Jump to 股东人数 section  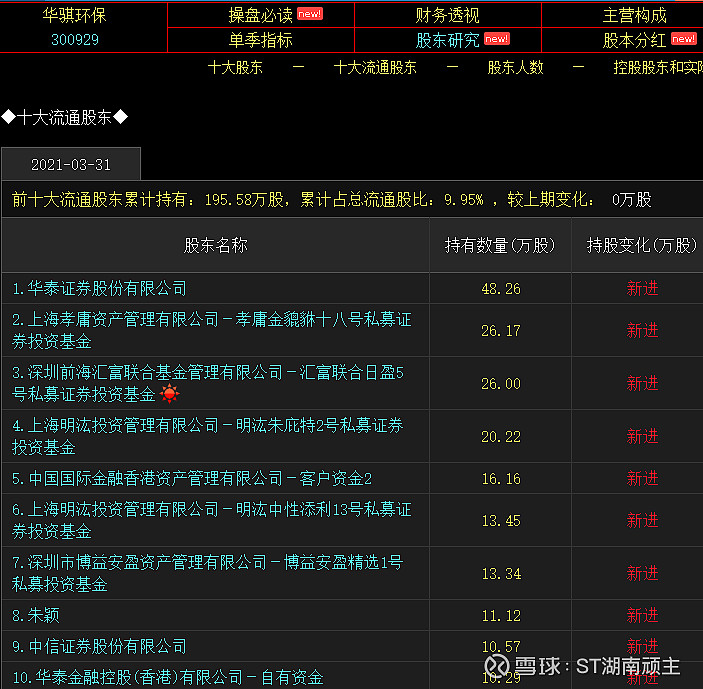click(x=515, y=68)
